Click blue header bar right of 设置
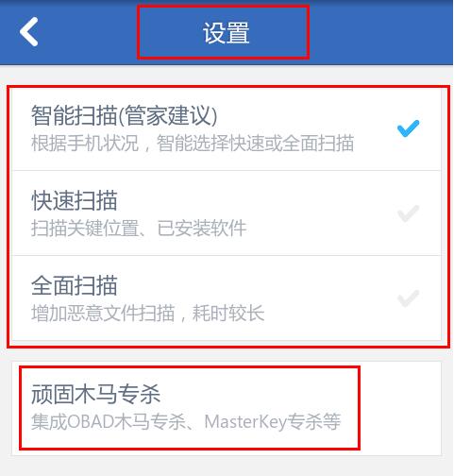The height and width of the screenshot is (476, 454). [x=380, y=33]
